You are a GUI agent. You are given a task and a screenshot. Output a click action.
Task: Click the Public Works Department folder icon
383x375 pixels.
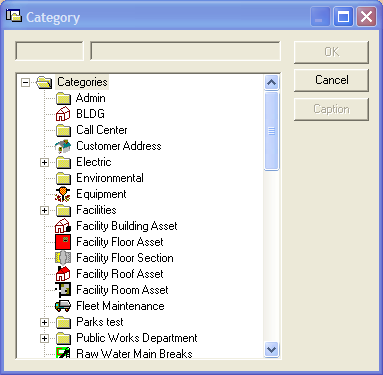coord(63,338)
